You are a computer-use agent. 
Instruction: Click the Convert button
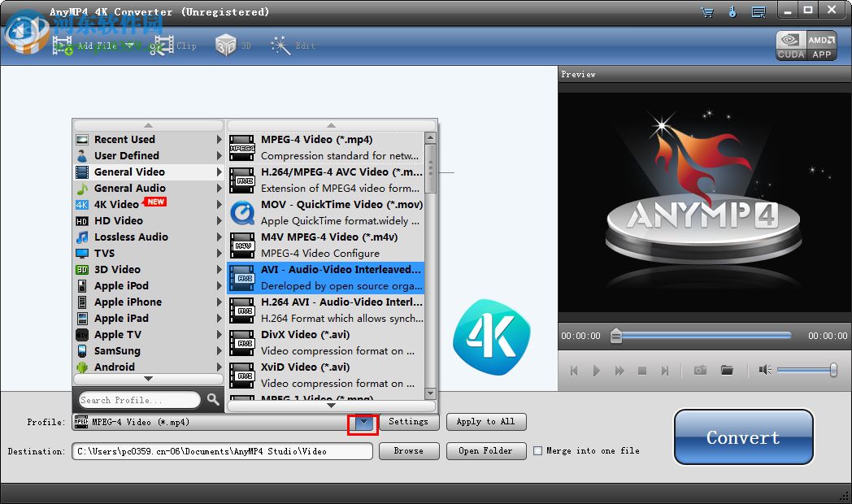pos(742,437)
